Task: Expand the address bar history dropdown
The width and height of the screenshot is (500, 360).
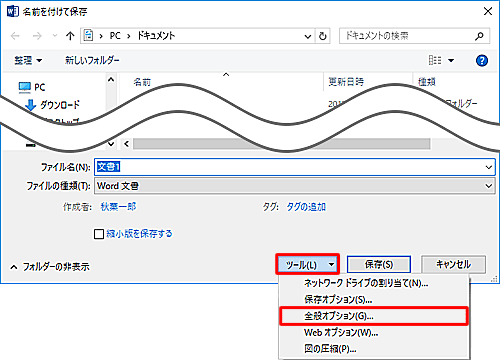Action: 308,36
